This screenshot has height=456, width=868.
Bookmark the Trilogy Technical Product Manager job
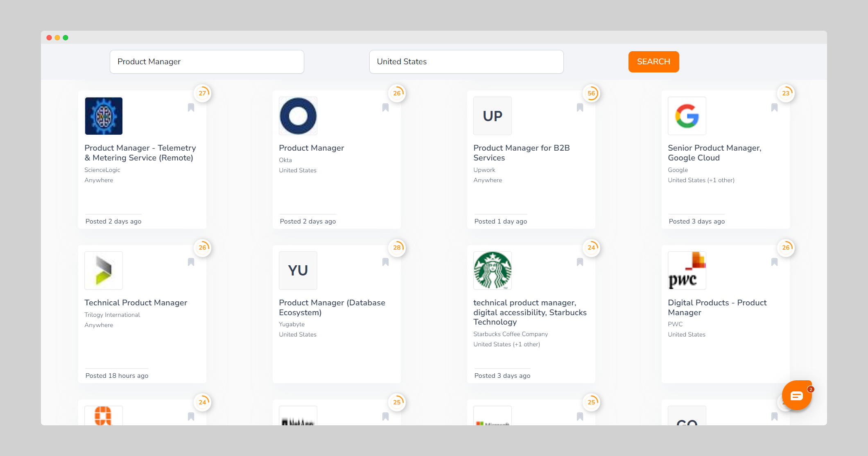191,262
